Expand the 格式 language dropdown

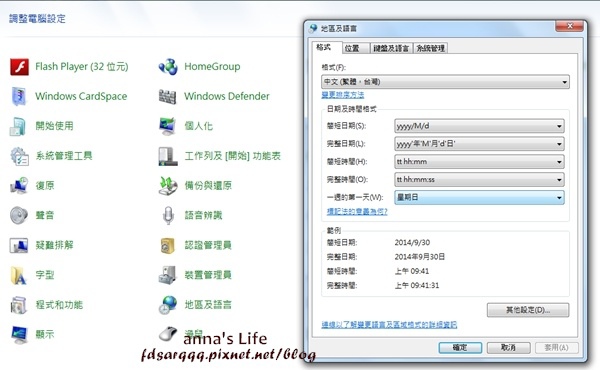click(x=445, y=82)
